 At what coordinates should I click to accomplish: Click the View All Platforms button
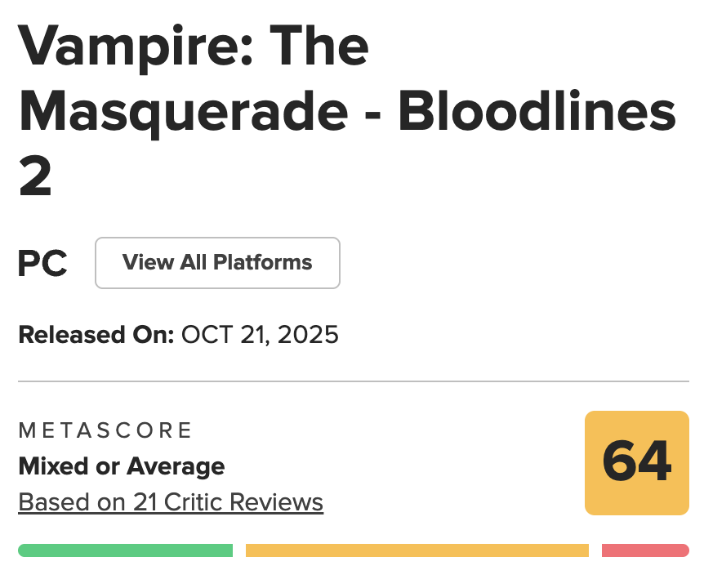217,263
